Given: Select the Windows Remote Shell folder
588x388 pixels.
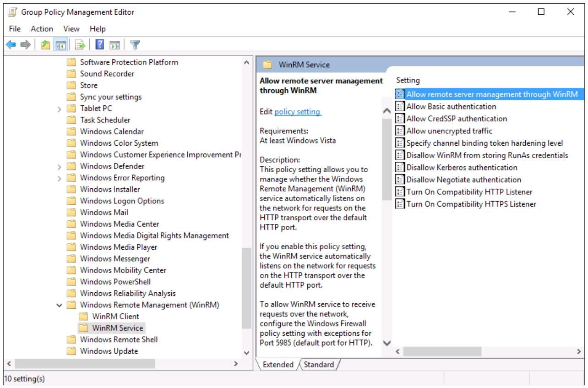Looking at the screenshot, I should tap(119, 339).
